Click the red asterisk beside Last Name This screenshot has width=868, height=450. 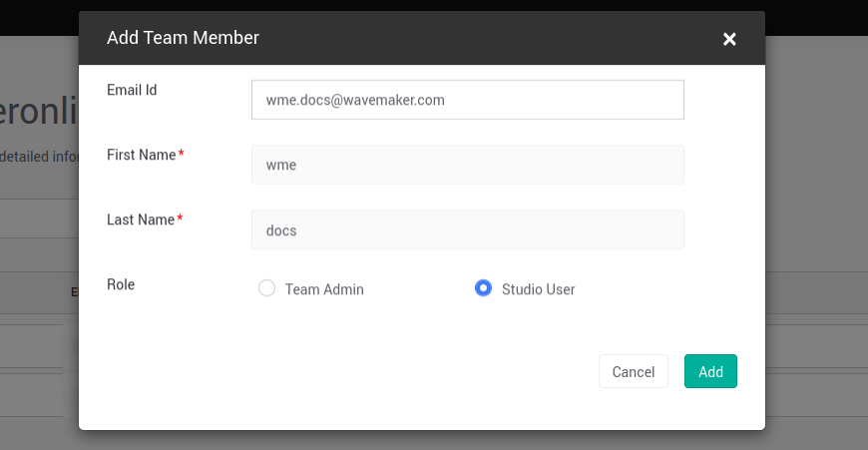click(181, 220)
